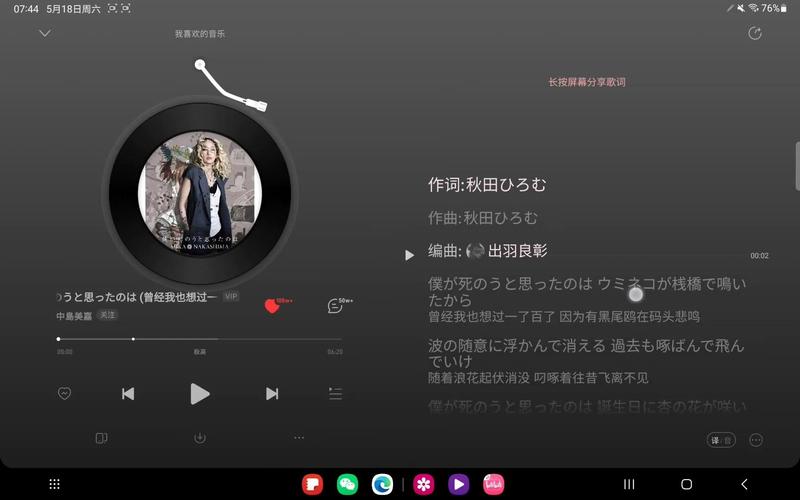Tap the share icon at top right
The image size is (800, 500).
[755, 33]
